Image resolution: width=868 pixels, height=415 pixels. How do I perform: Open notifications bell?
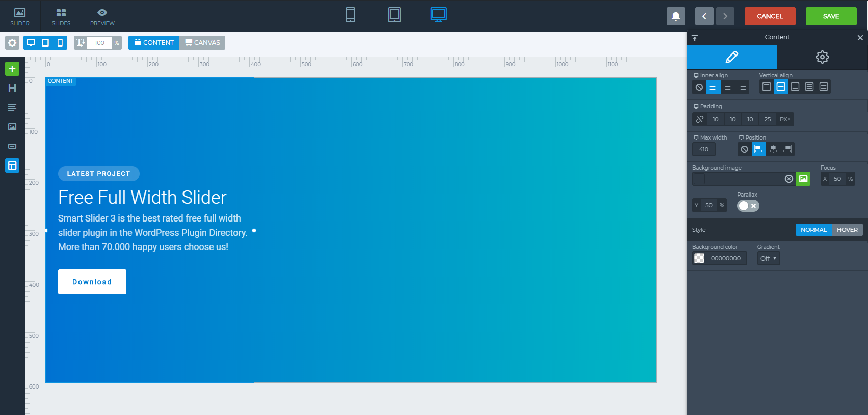(x=676, y=16)
